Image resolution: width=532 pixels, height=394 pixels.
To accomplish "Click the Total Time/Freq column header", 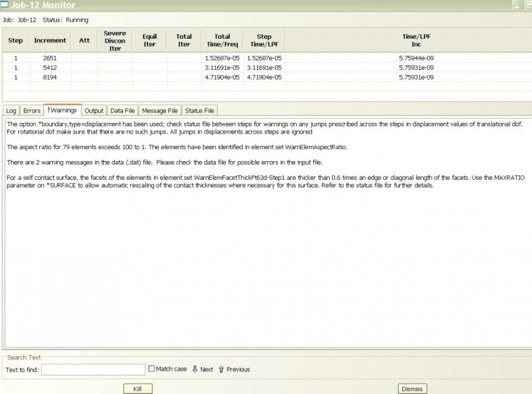I will 222,40.
